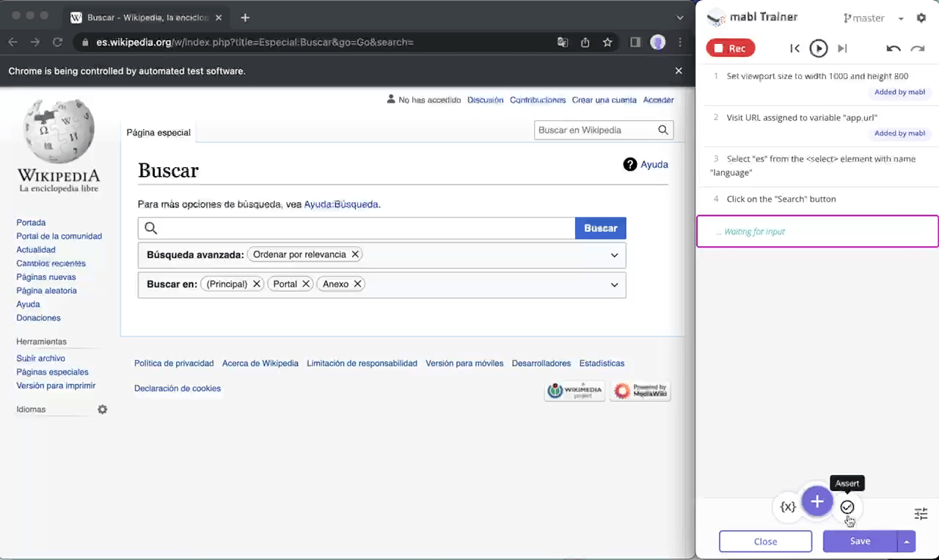The width and height of the screenshot is (939, 560).
Task: Remove the Ordenar por relevancia chip
Action: point(355,254)
